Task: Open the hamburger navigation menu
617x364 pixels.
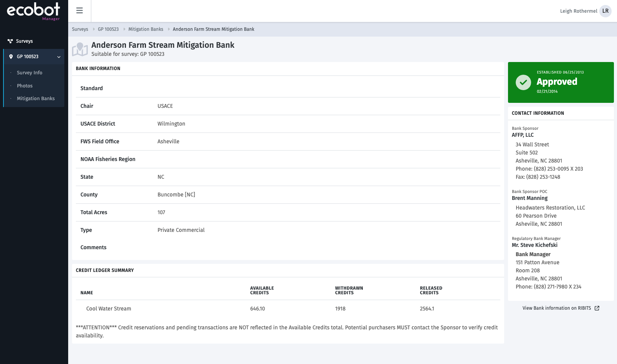Action: click(x=79, y=10)
